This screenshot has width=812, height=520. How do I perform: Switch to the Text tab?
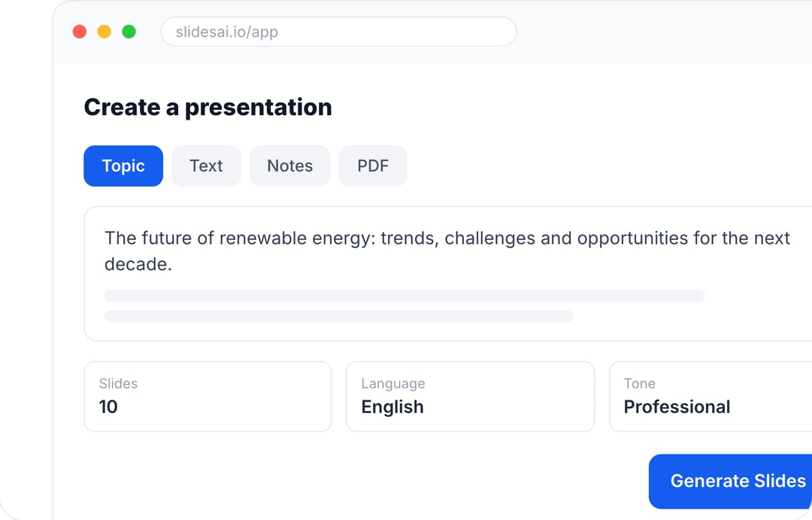(x=206, y=166)
